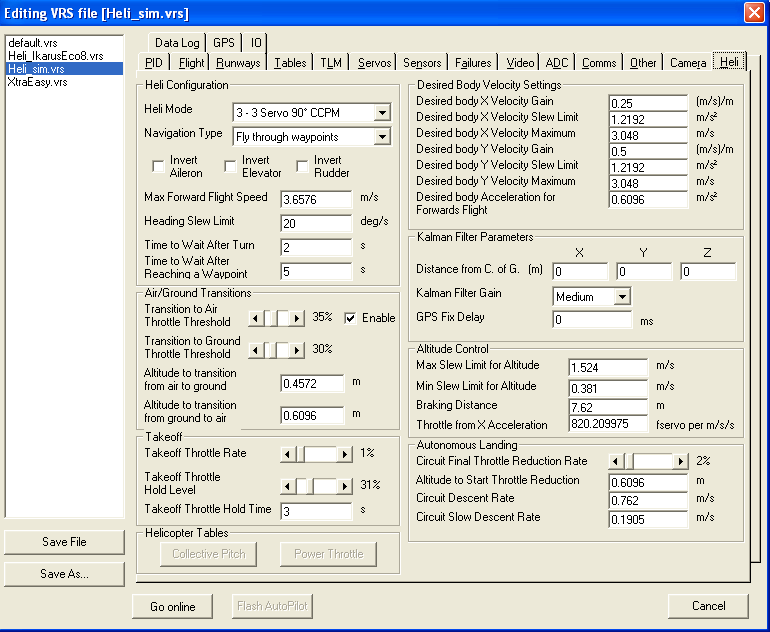Click the Distance from C. of G. X field
Image resolution: width=770 pixels, height=632 pixels.
pyautogui.click(x=580, y=272)
